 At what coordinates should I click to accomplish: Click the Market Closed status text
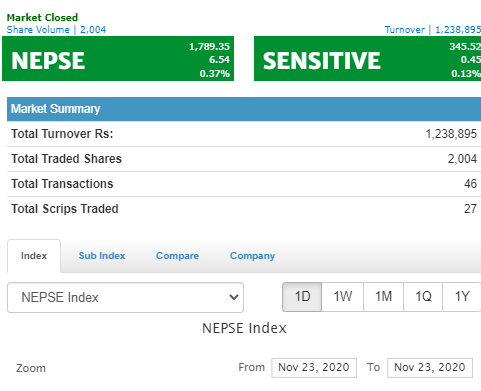(x=42, y=17)
